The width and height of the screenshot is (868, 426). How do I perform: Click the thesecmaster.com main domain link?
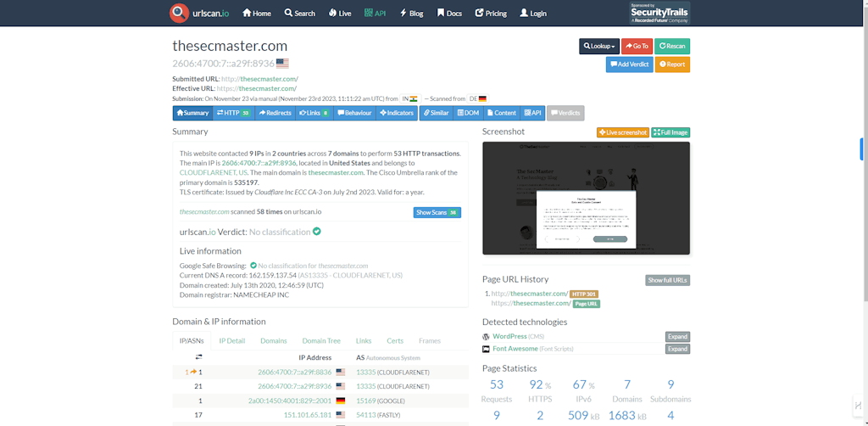click(336, 173)
